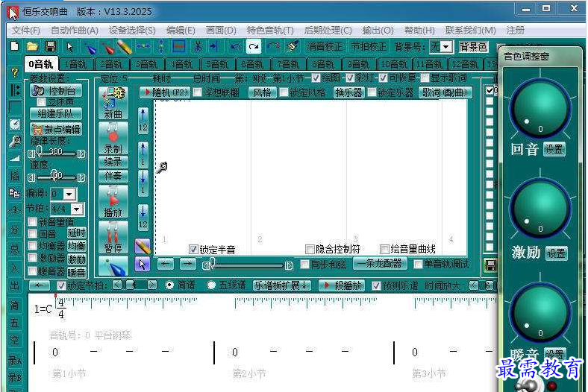588x392 pixels.
Task: Enable the 隐含控制符 checkbox
Action: coord(310,249)
